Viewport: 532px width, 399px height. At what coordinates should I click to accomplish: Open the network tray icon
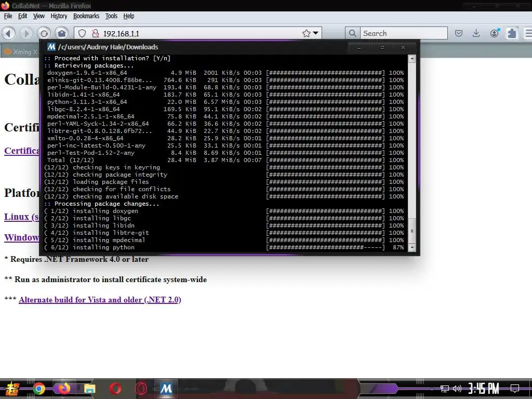pos(445,389)
